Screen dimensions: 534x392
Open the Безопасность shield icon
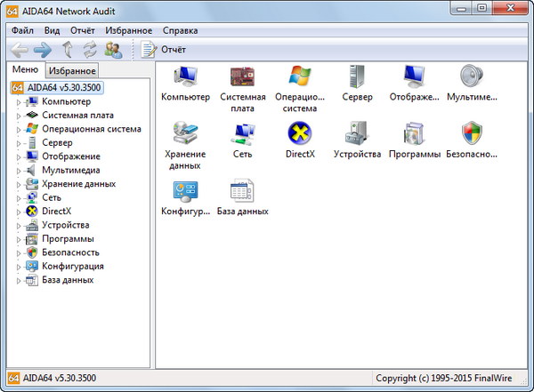click(472, 134)
